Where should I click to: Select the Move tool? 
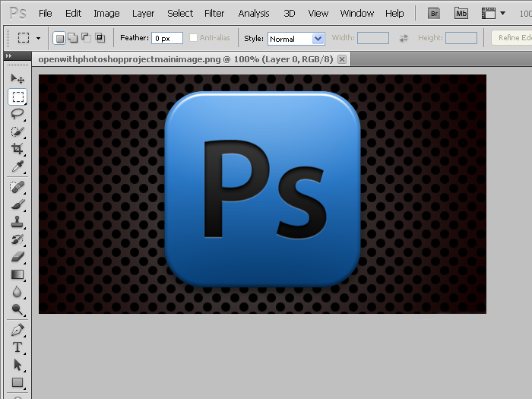coord(17,79)
